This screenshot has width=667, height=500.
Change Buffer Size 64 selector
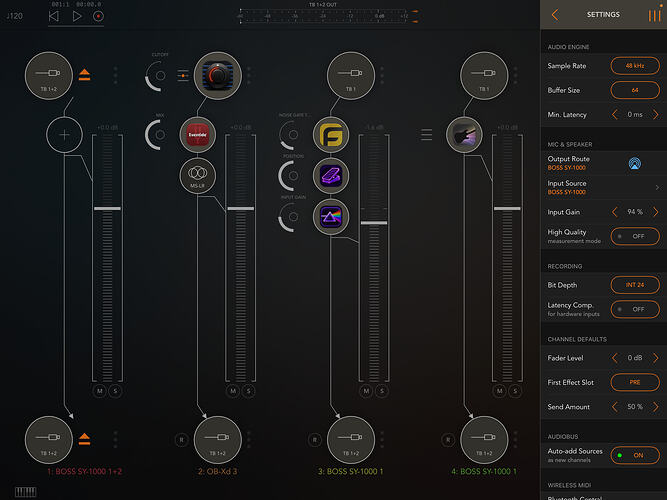635,90
